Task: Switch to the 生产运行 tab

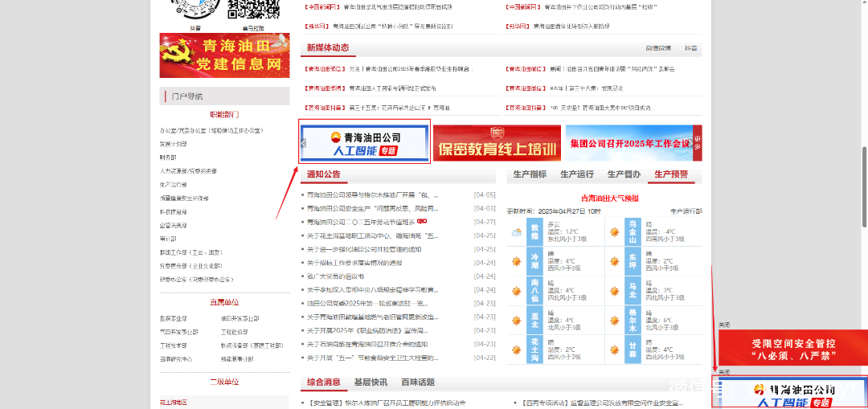Action: 577,174
